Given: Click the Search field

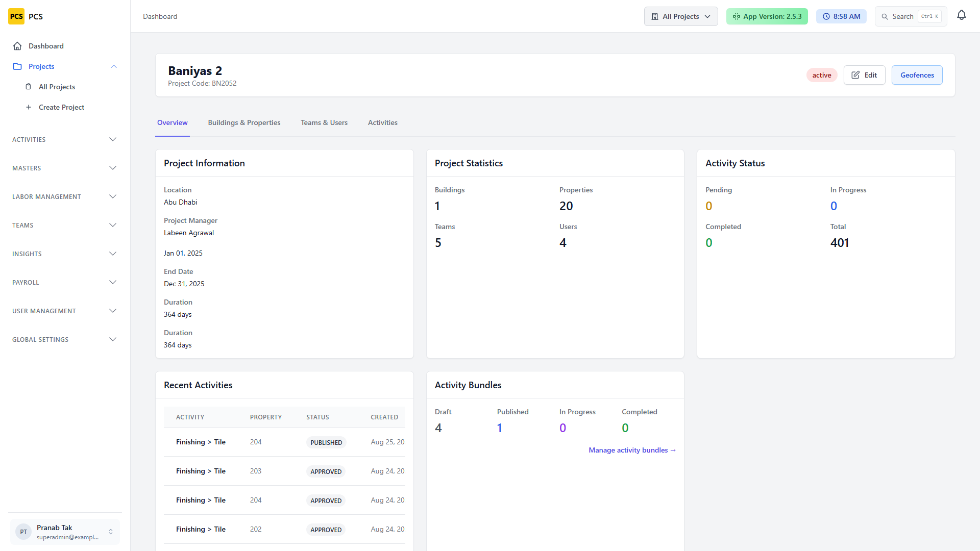Looking at the screenshot, I should tap(911, 16).
